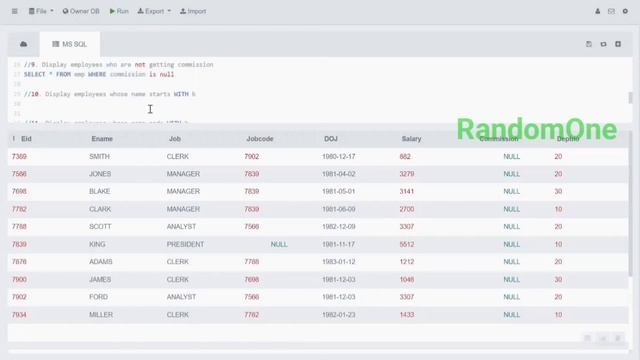640x360 pixels.
Task: Click the Salary column header
Action: click(x=411, y=139)
